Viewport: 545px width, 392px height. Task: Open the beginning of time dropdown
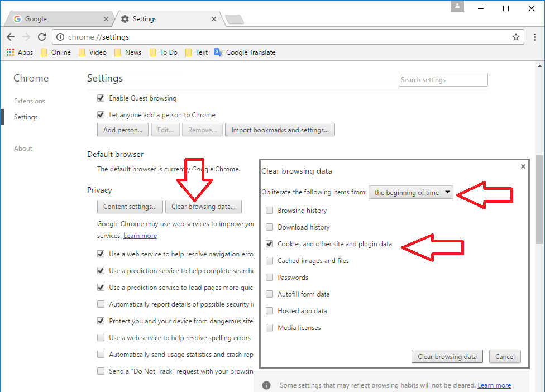410,192
